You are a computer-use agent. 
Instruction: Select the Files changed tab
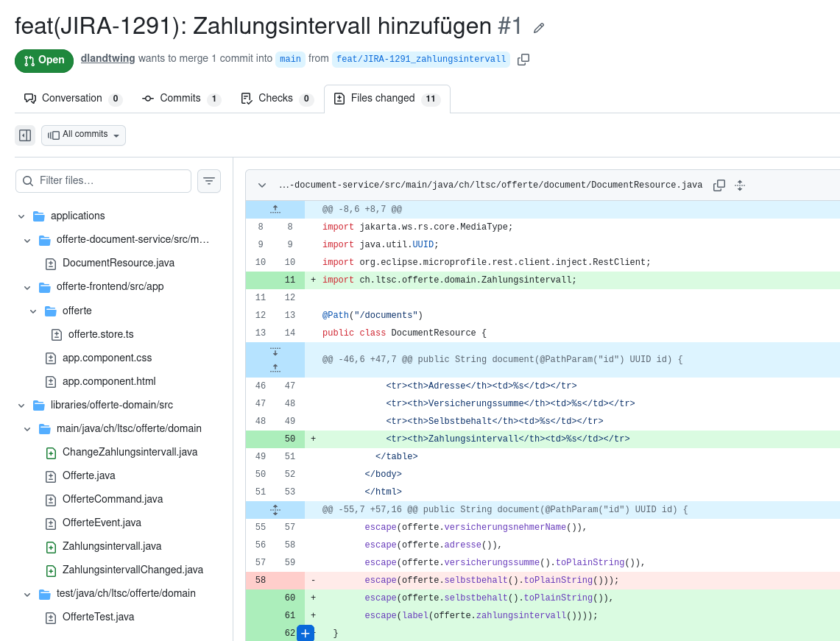387,99
